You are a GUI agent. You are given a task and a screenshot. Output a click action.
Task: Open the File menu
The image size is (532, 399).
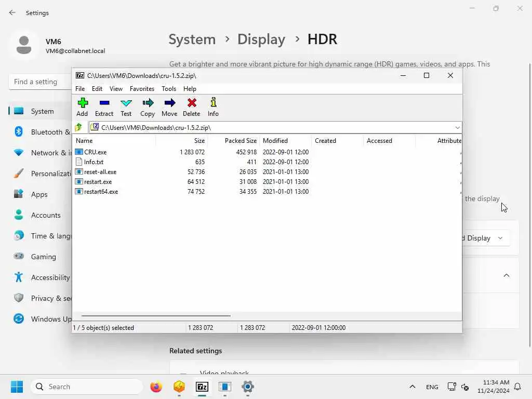pos(80,88)
